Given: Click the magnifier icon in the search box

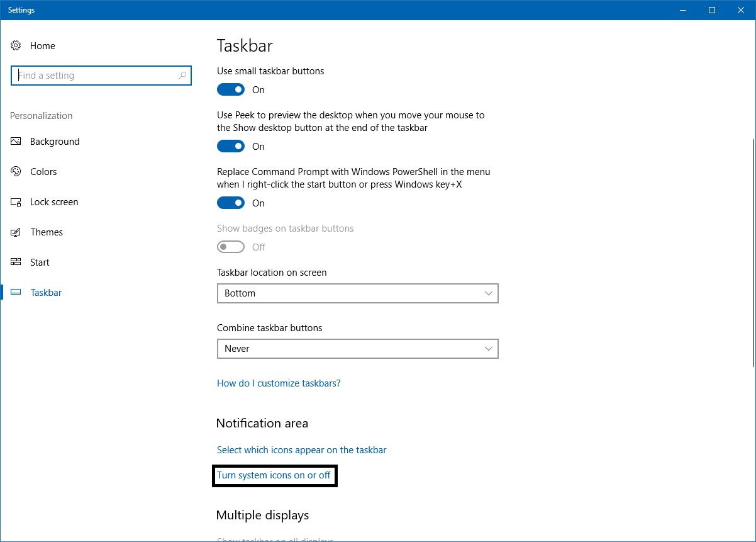Looking at the screenshot, I should [182, 75].
